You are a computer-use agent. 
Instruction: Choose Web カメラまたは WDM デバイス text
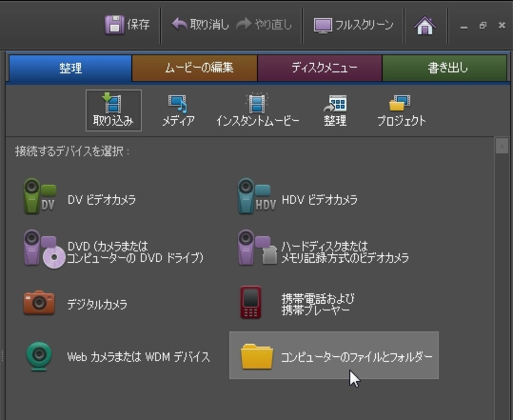pyautogui.click(x=139, y=357)
